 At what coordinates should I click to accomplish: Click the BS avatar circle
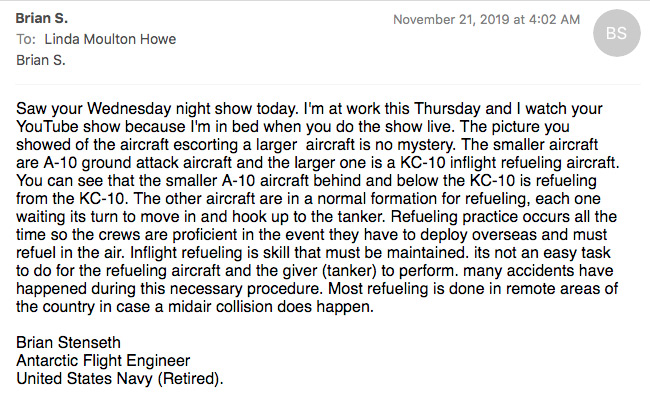click(x=616, y=33)
